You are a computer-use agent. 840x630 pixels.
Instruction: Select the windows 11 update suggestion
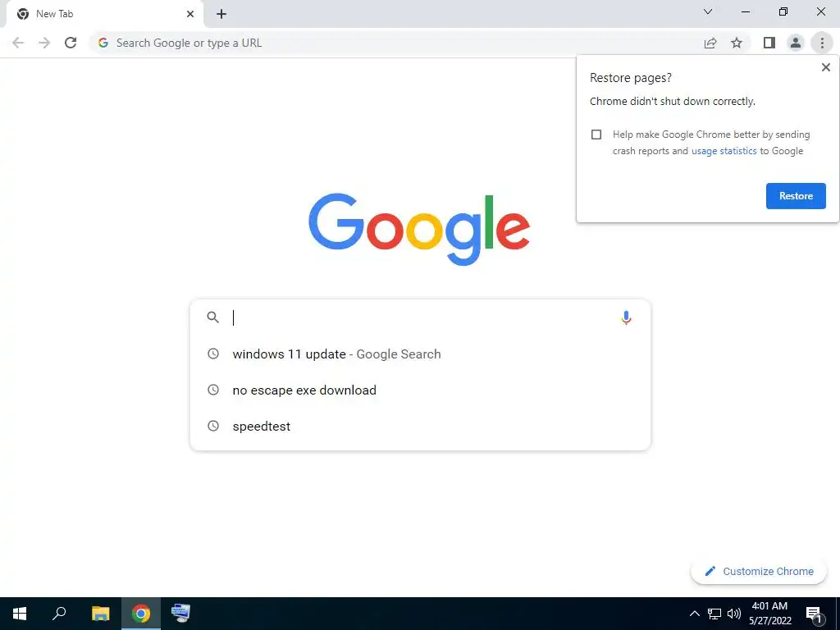point(420,354)
